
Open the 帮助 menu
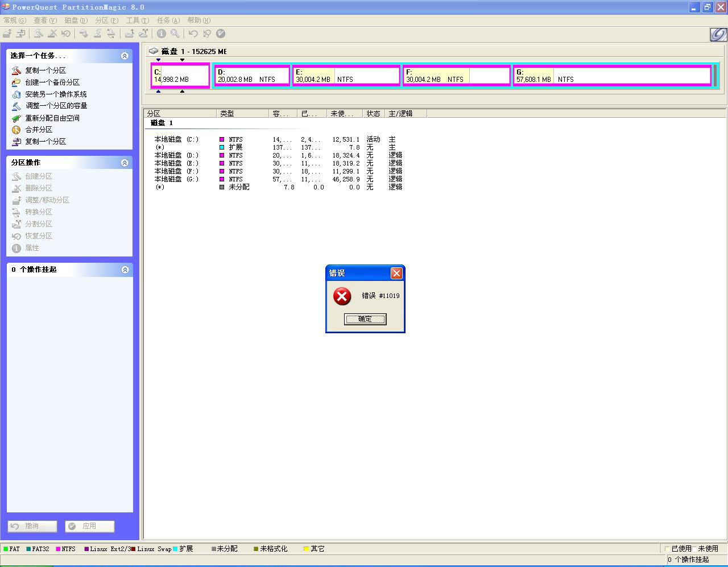coord(199,20)
